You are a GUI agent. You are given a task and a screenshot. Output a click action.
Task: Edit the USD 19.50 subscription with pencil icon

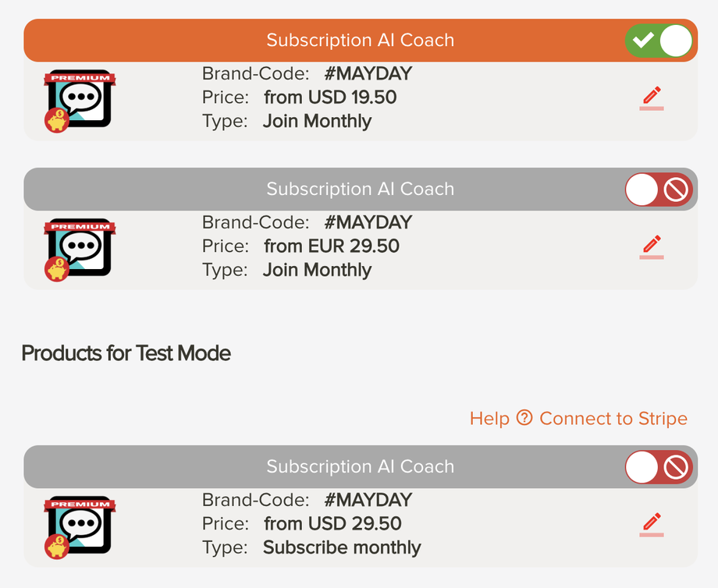[652, 99]
